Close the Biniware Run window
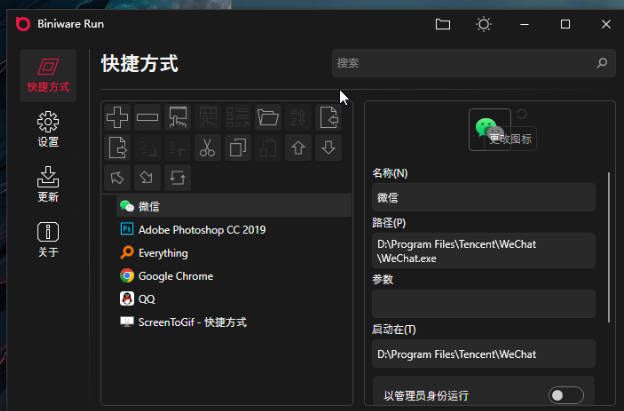This screenshot has height=411, width=624. pyautogui.click(x=606, y=24)
